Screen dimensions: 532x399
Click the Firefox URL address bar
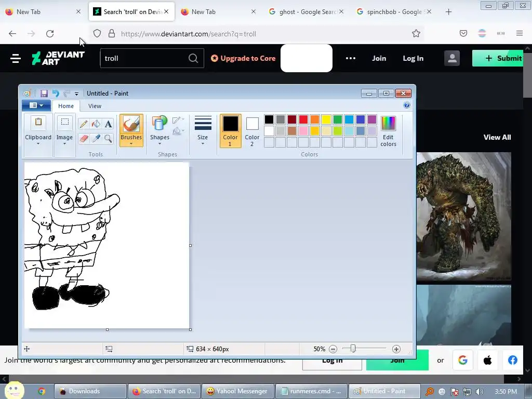tap(258, 34)
